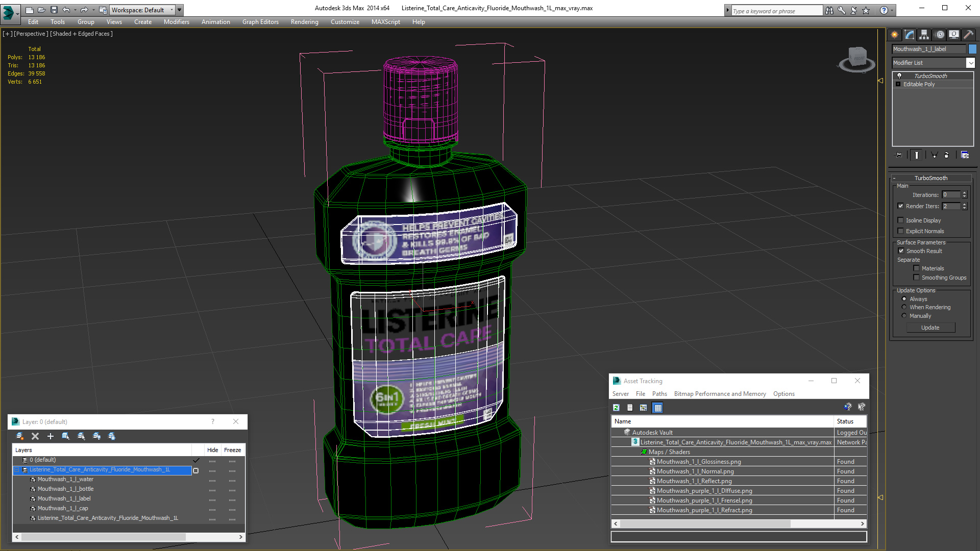Enable Separate by Materials checkbox
The image size is (980, 551).
click(x=916, y=268)
